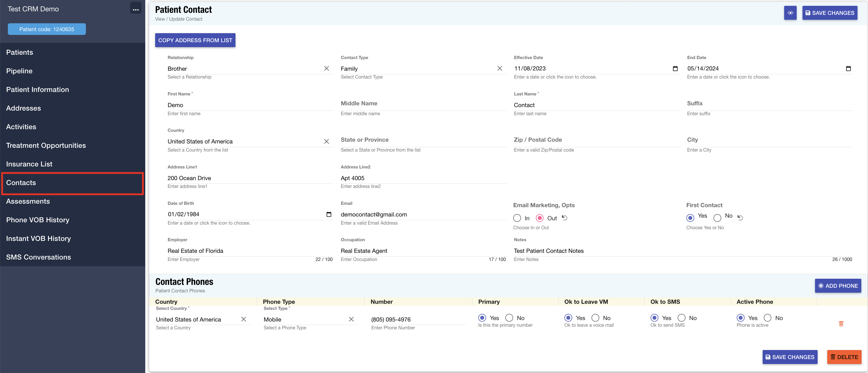Open the Effective Date calendar picker

click(x=675, y=68)
